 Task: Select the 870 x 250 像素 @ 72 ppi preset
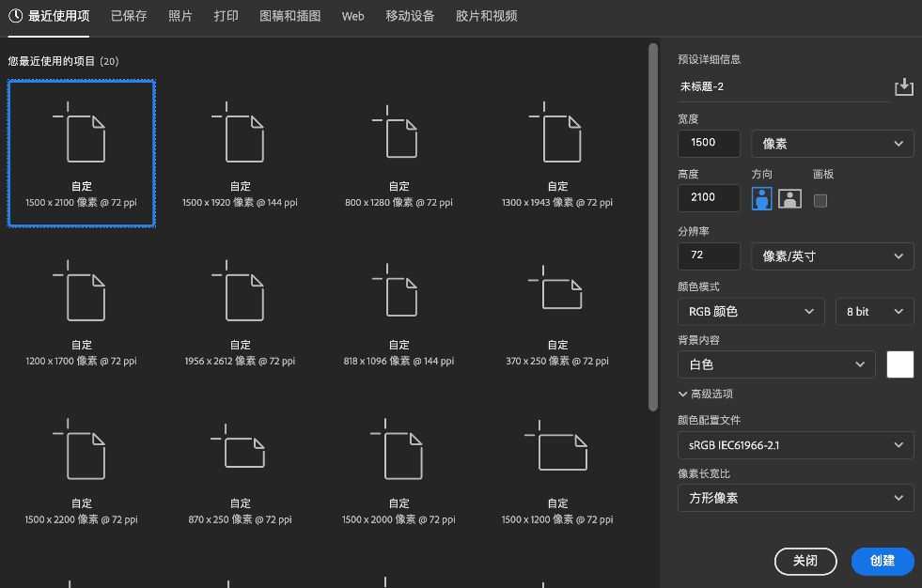[240, 471]
